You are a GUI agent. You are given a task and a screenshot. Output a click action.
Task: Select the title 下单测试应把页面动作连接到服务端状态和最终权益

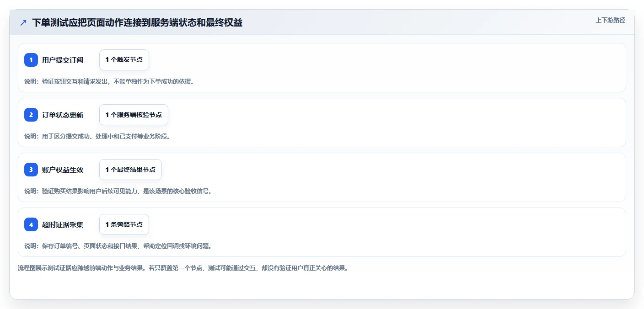137,23
